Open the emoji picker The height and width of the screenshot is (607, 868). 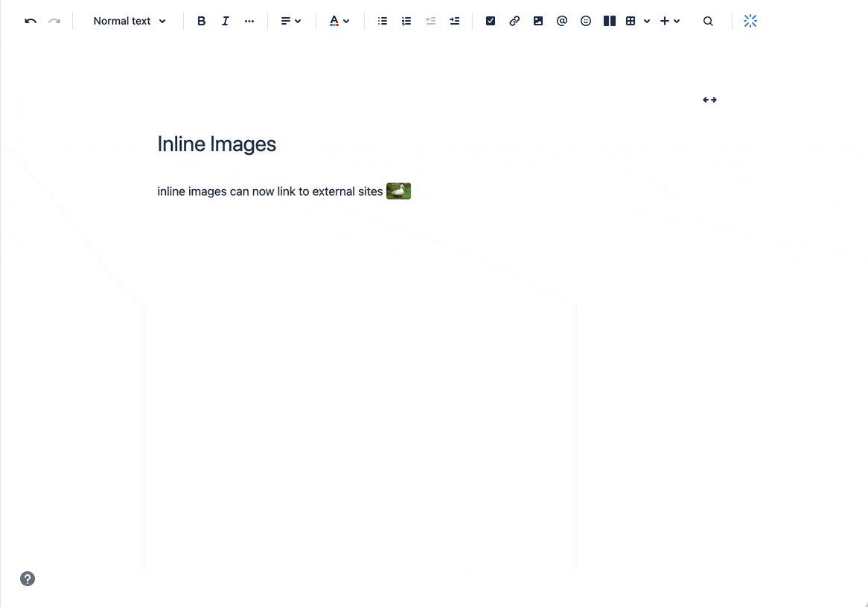(x=586, y=21)
